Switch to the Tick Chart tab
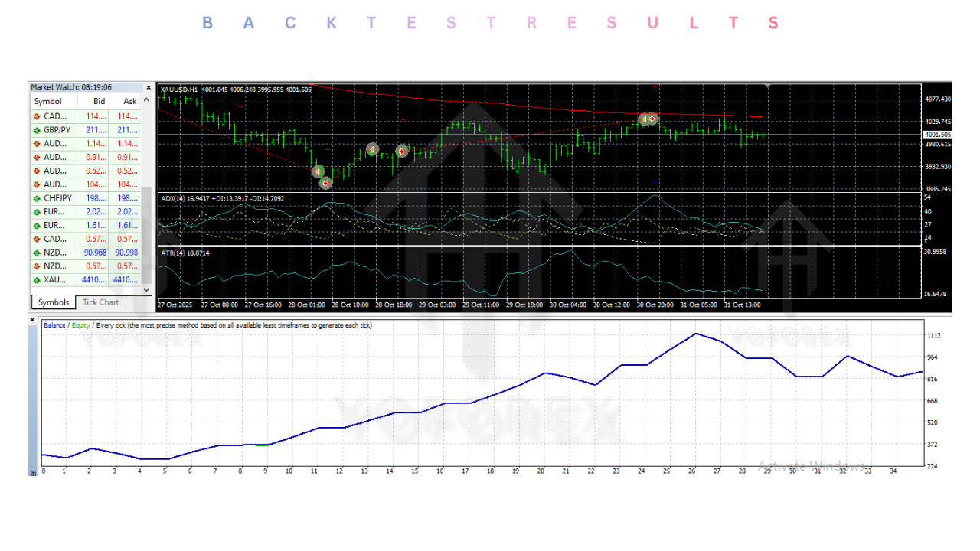980x551 pixels. pos(100,302)
